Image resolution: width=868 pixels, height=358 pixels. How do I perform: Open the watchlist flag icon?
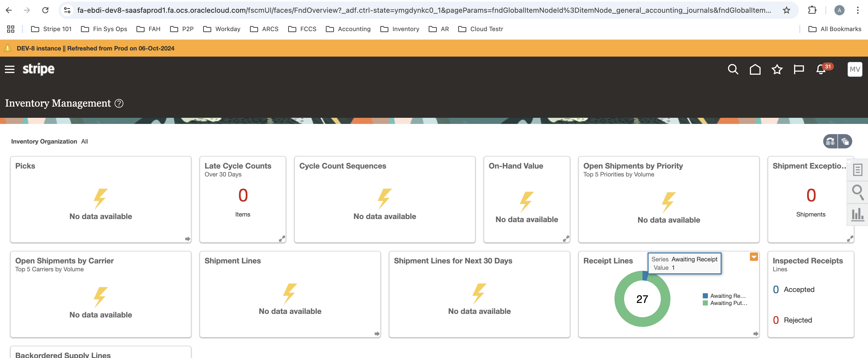coord(799,70)
